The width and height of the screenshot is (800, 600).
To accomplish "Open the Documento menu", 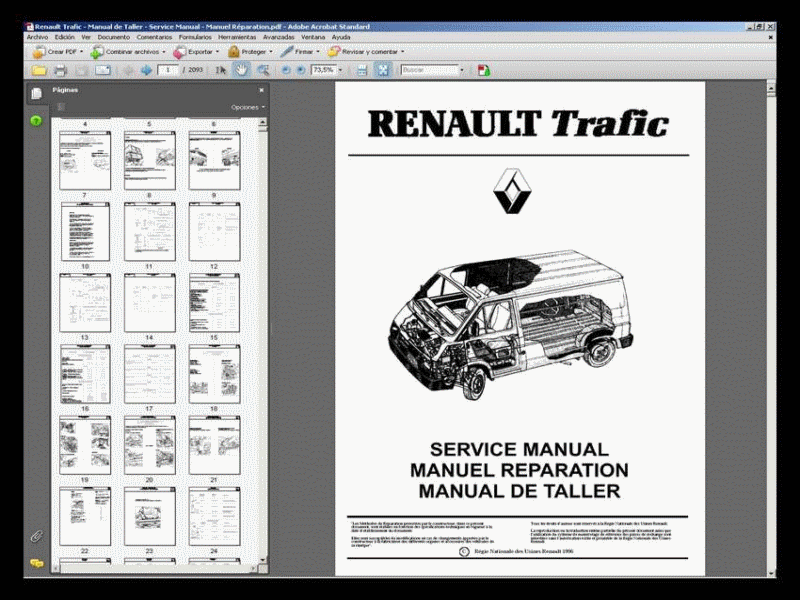I will coord(114,37).
